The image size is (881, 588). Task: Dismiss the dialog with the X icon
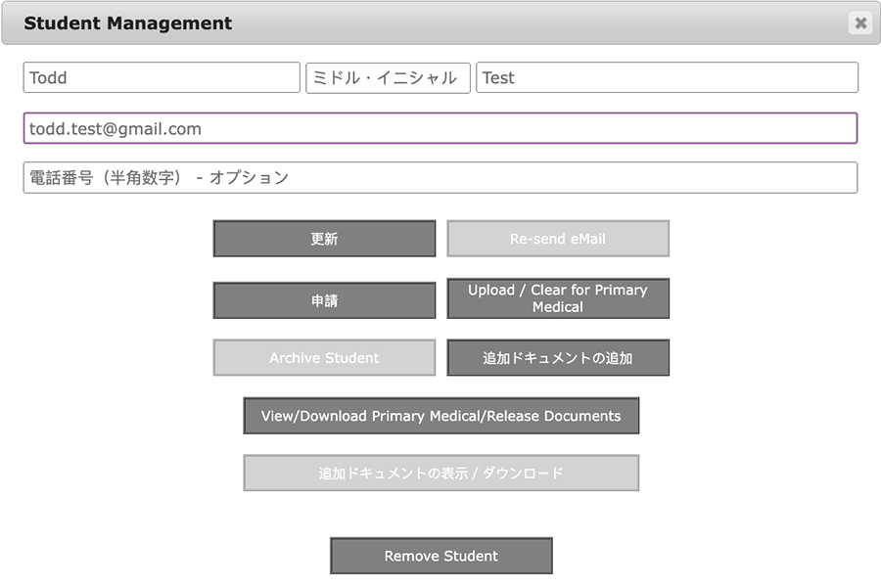click(859, 23)
